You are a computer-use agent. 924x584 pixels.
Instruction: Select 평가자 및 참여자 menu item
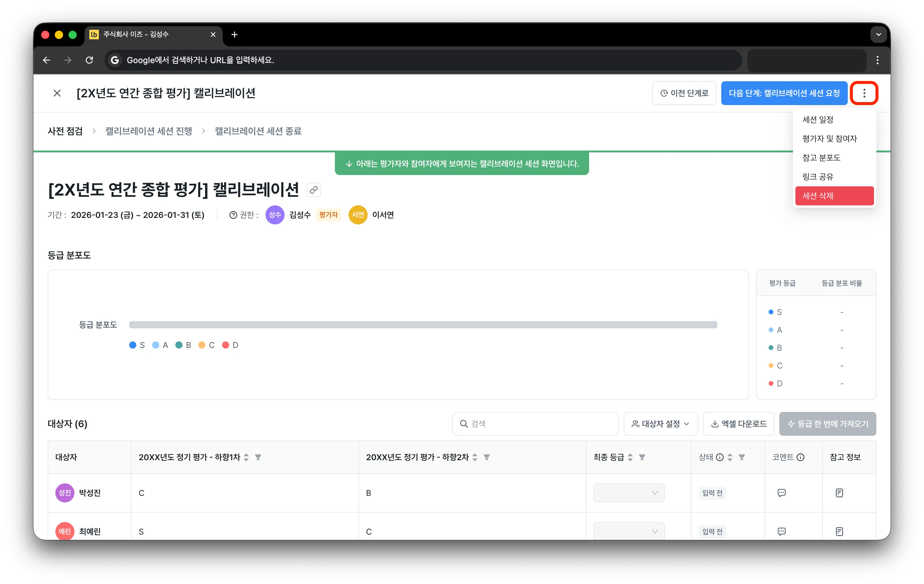click(834, 138)
